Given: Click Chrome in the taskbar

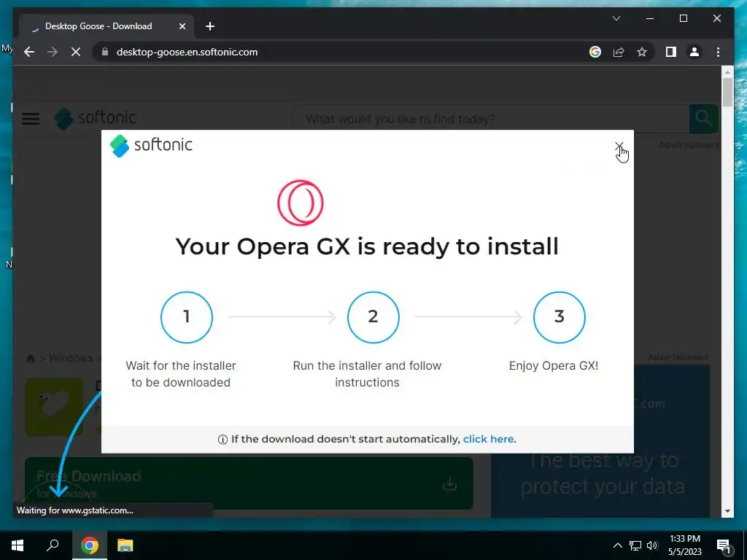Looking at the screenshot, I should pos(90,545).
